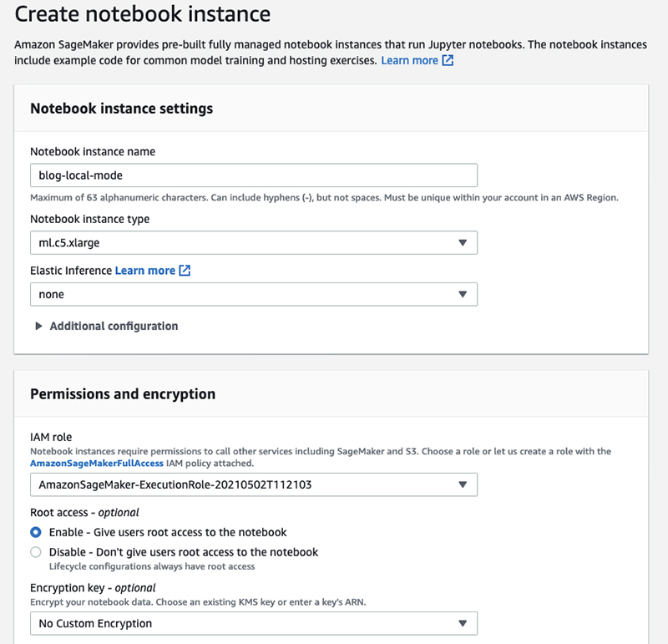Choose the Disable - Don't give users root access label
This screenshot has height=644, width=668.
point(184,552)
